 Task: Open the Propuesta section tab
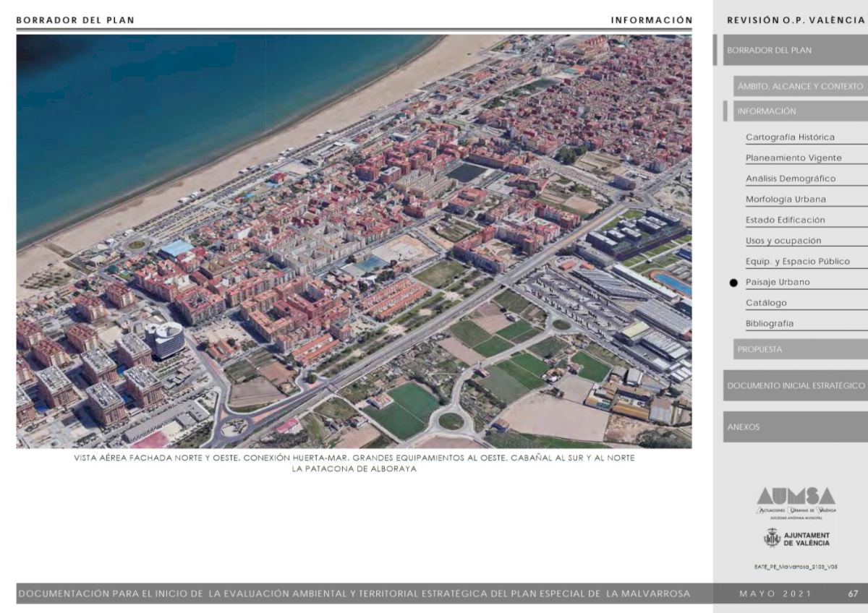point(800,349)
